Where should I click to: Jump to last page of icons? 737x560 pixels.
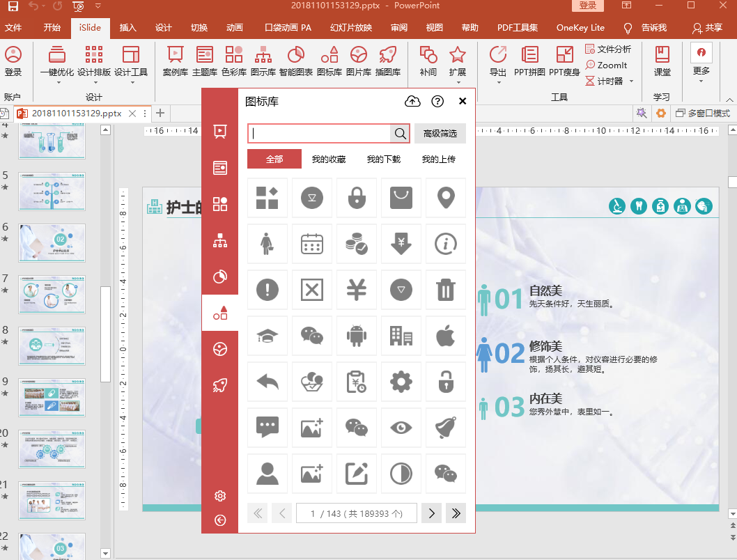tap(456, 513)
